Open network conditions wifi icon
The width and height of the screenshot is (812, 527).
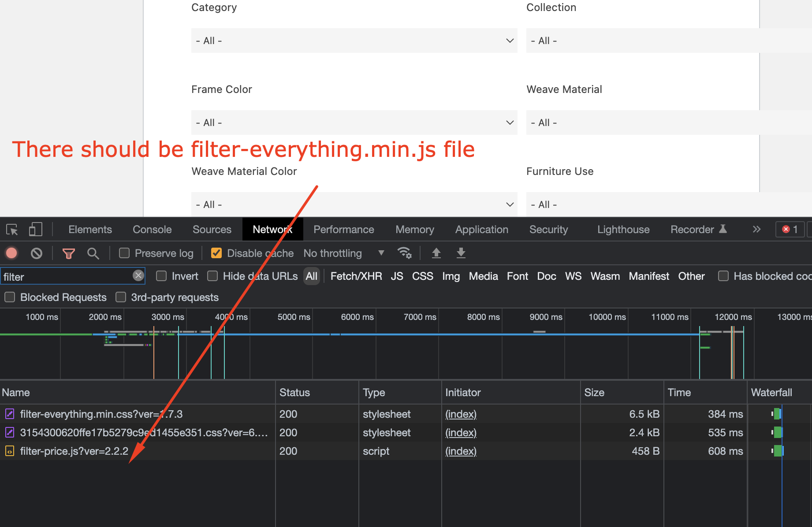tap(404, 253)
